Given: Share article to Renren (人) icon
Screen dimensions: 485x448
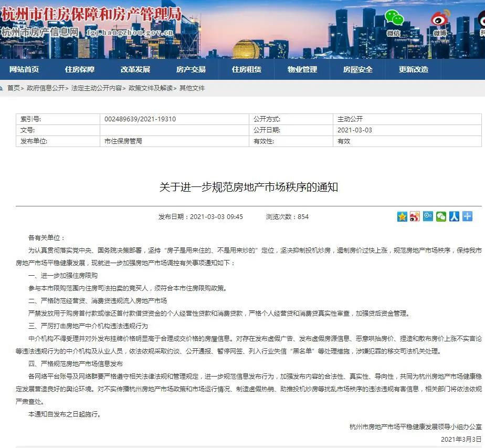Looking at the screenshot, I should 454,216.
